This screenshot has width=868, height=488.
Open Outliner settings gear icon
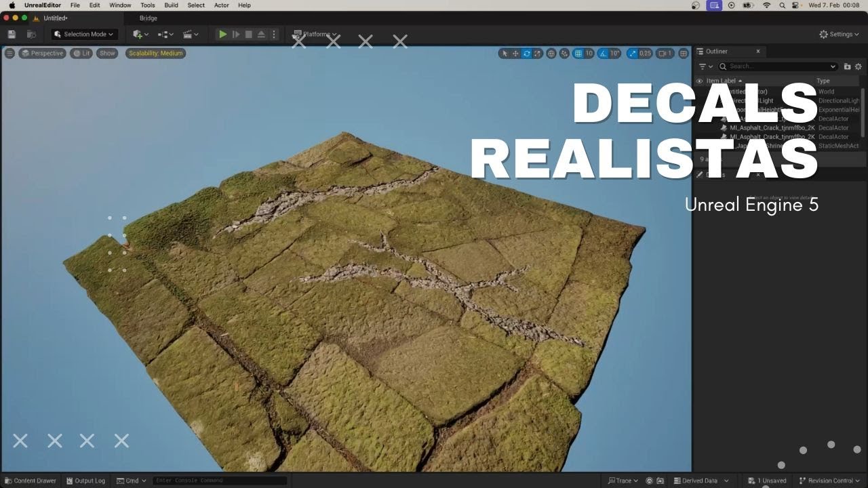[859, 66]
